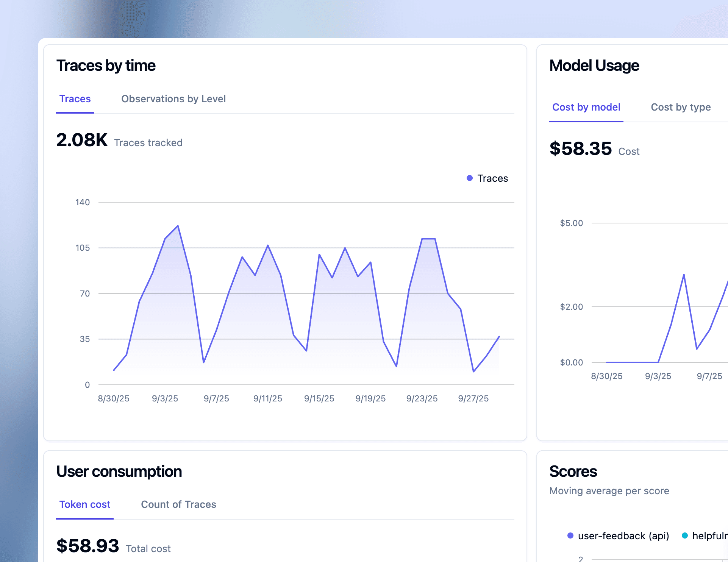This screenshot has width=728, height=562.
Task: Toggle the Traces series in the legend
Action: tap(492, 178)
